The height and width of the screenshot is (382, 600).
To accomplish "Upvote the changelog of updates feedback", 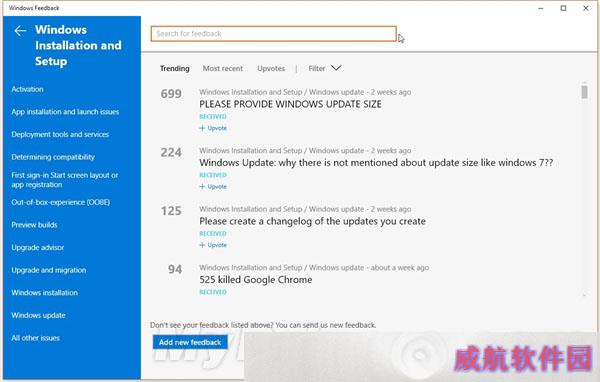I will (213, 245).
